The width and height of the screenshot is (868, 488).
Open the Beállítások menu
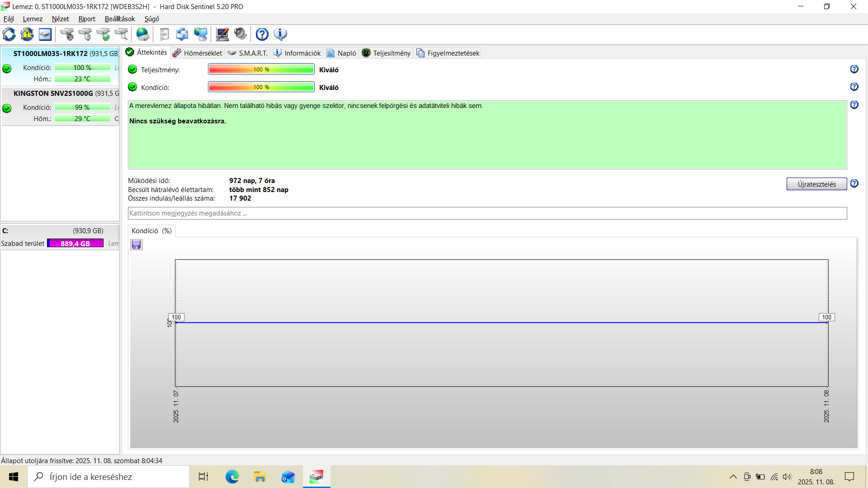coord(120,19)
